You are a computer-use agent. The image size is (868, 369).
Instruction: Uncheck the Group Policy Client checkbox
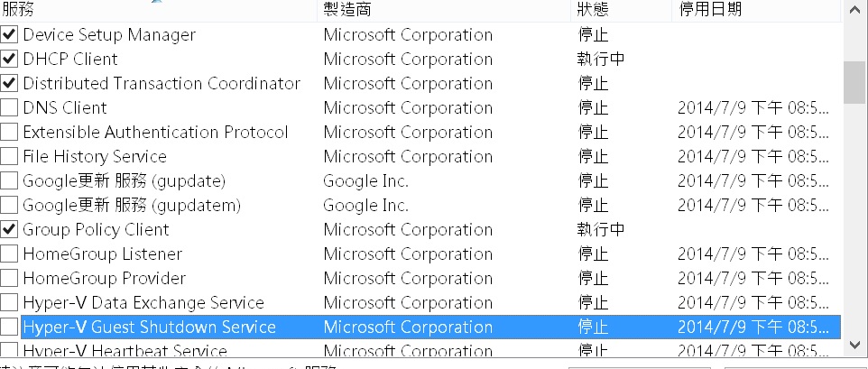[9, 230]
